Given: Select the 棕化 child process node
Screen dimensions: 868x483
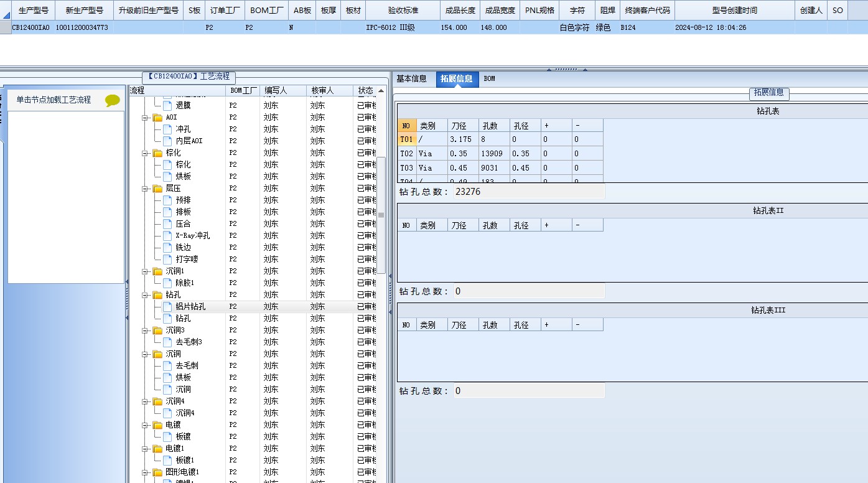Looking at the screenshot, I should [x=183, y=165].
